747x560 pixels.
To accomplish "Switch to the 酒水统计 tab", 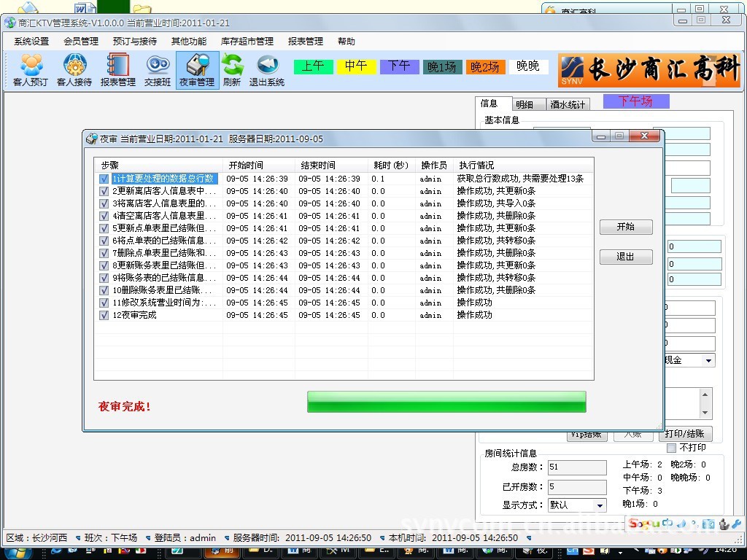I will point(568,105).
